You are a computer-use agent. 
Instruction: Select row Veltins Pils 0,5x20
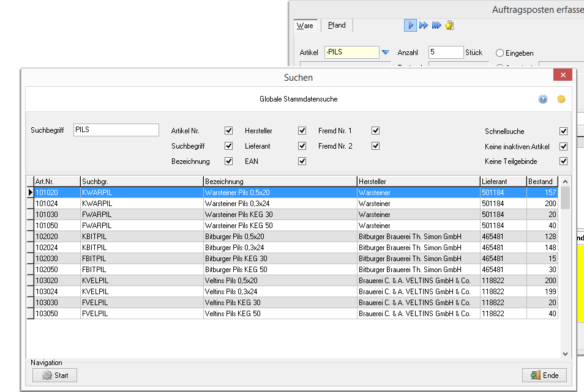click(296, 281)
